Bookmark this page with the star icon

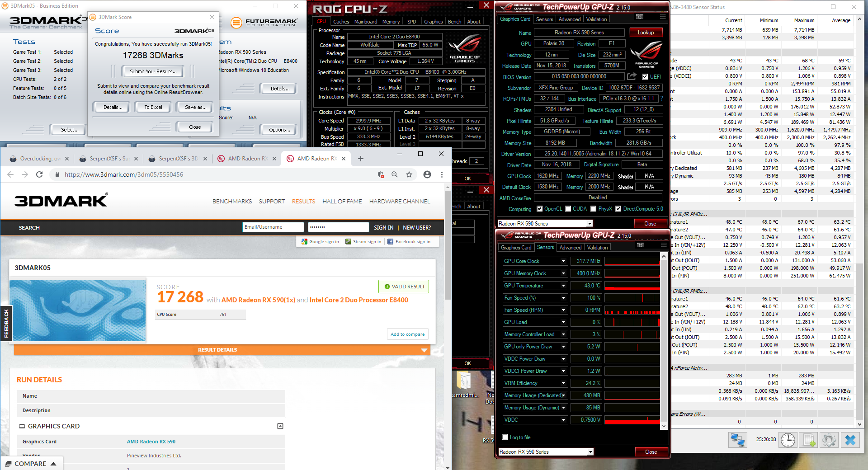(x=409, y=174)
